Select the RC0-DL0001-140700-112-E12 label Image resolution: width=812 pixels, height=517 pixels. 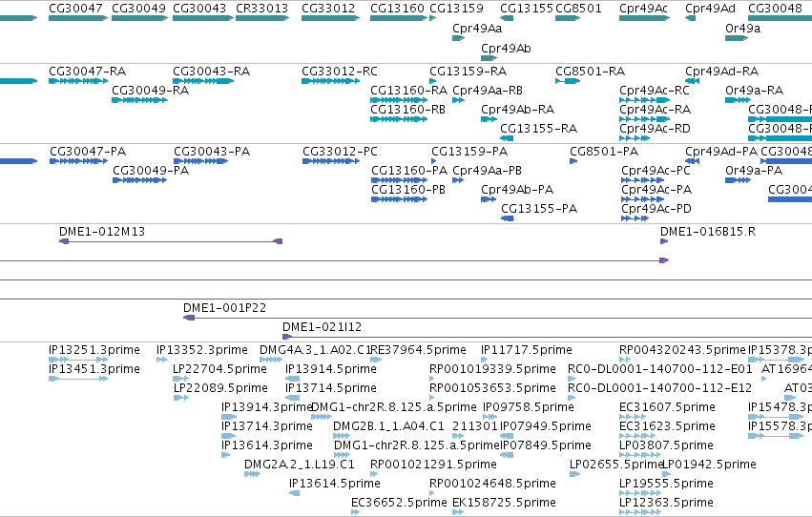(659, 388)
